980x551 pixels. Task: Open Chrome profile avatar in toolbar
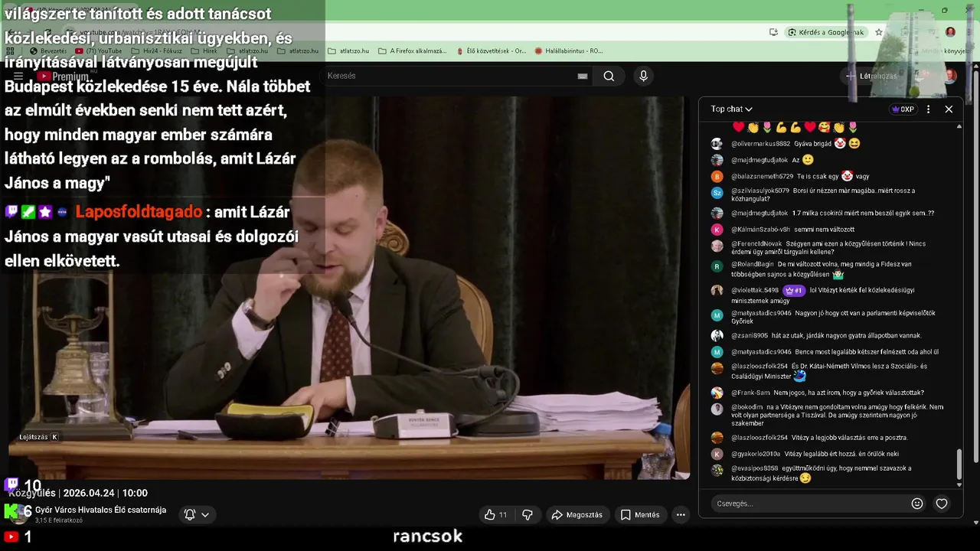950,32
